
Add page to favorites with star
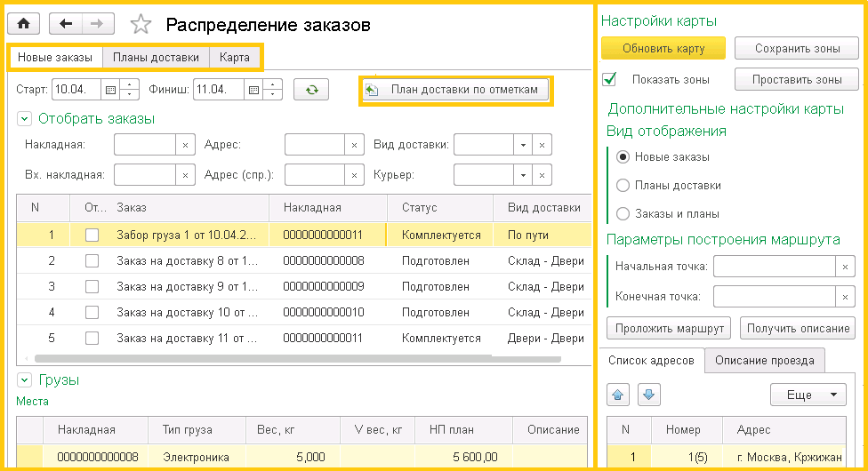pyautogui.click(x=141, y=24)
